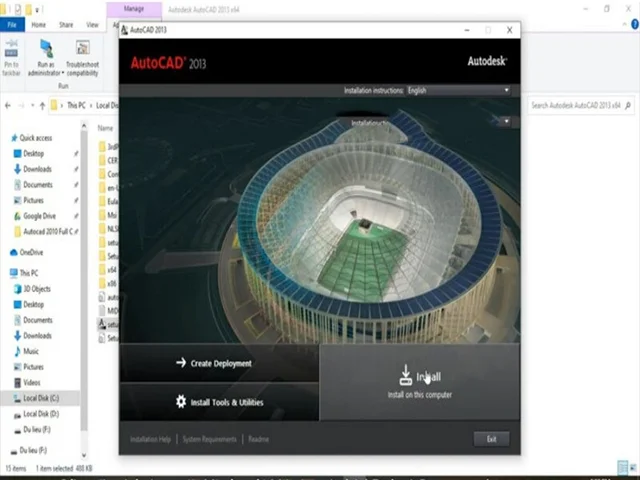Open Install Tools & Utilities

click(x=219, y=402)
